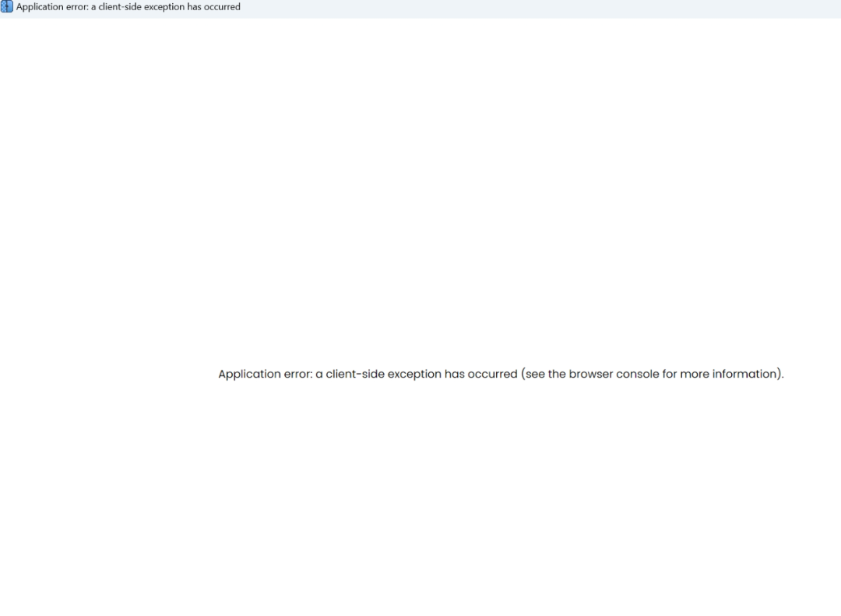Click 'more information' at end of message

(730, 374)
